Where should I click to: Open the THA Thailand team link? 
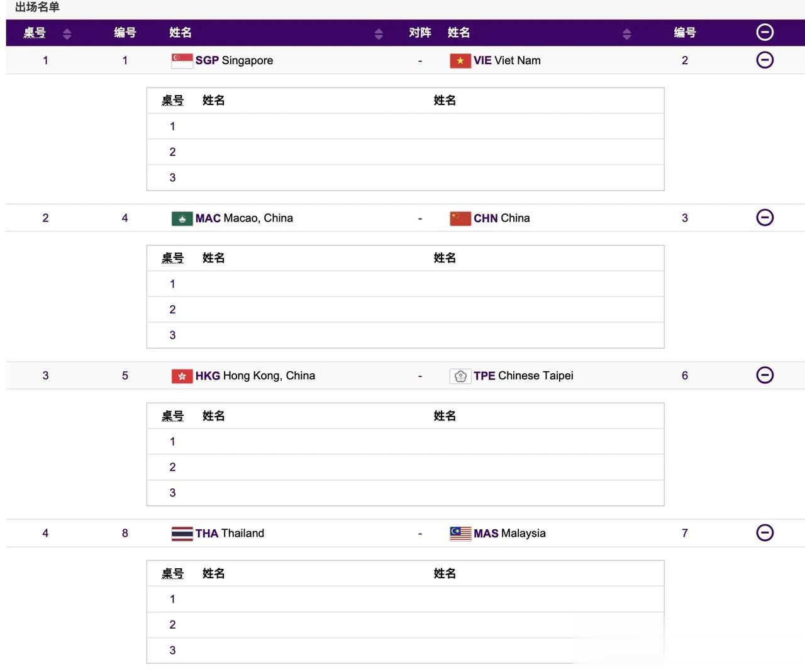point(230,534)
